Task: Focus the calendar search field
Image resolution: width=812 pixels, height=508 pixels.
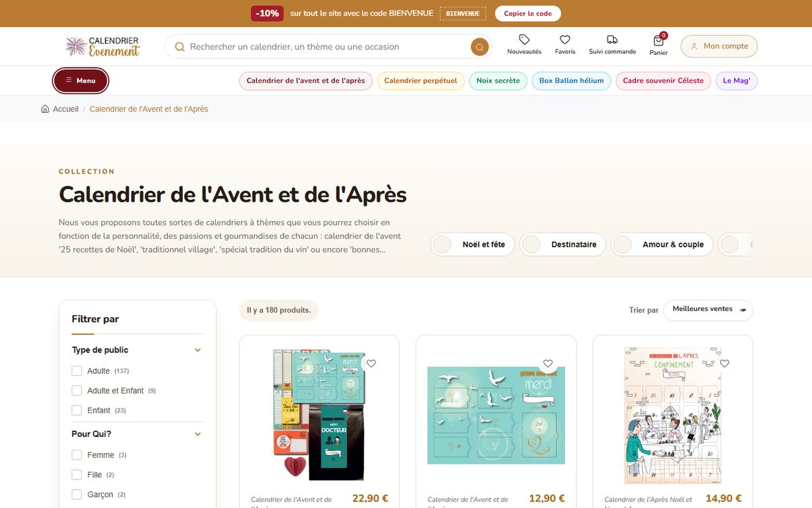Action: click(x=328, y=47)
